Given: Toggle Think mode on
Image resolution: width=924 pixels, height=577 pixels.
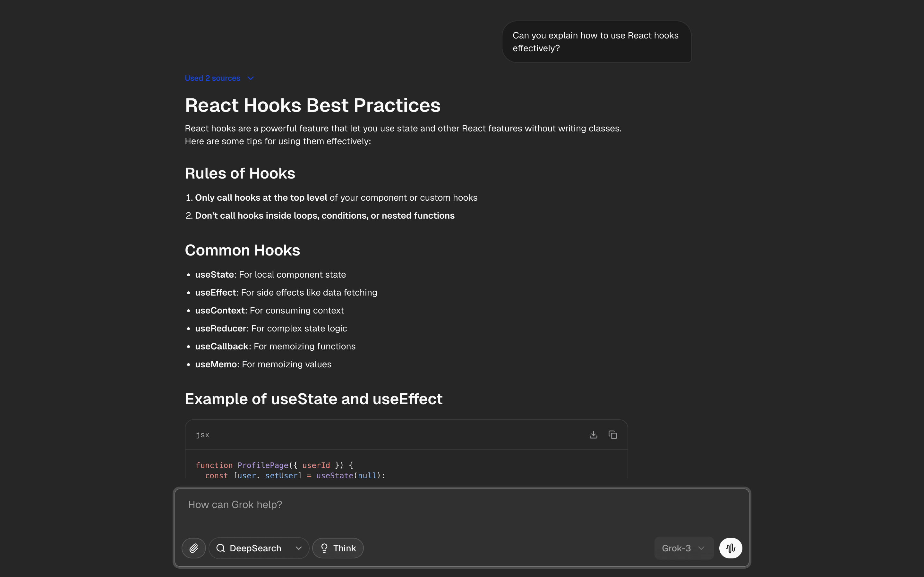Looking at the screenshot, I should (x=338, y=548).
